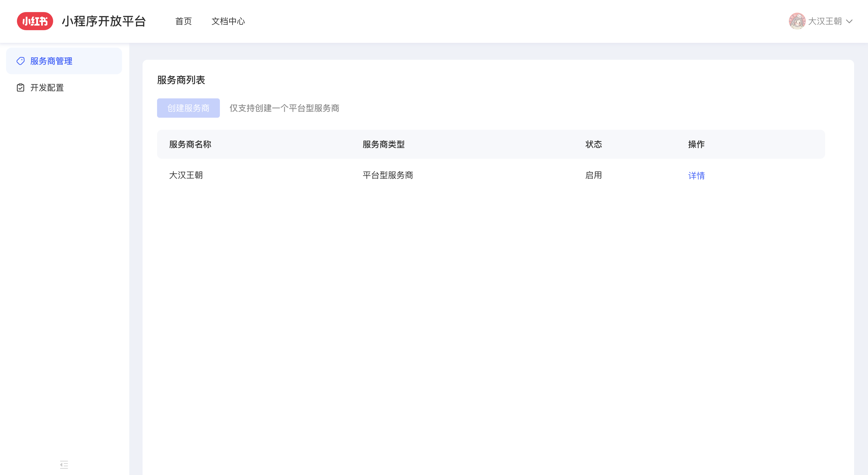The width and height of the screenshot is (868, 475).
Task: Click the 创建服务商 button
Action: [188, 108]
